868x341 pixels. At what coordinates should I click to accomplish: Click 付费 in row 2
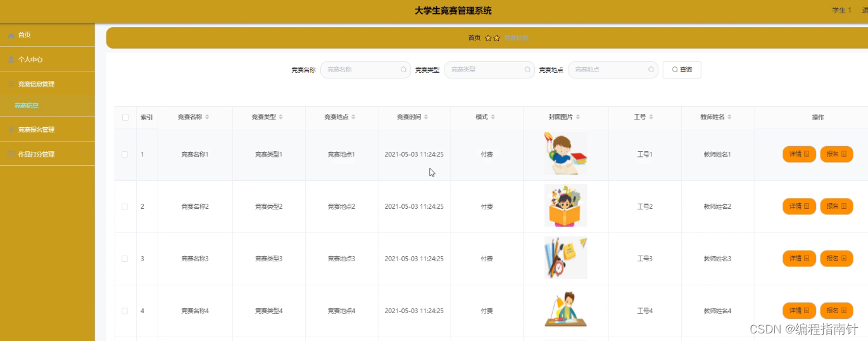point(487,206)
